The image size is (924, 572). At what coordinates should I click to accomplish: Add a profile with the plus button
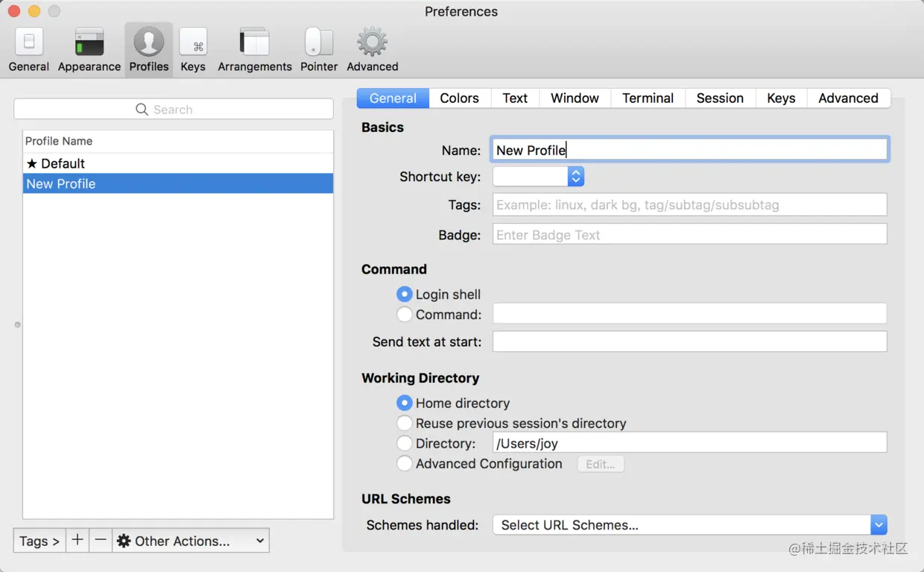77,541
